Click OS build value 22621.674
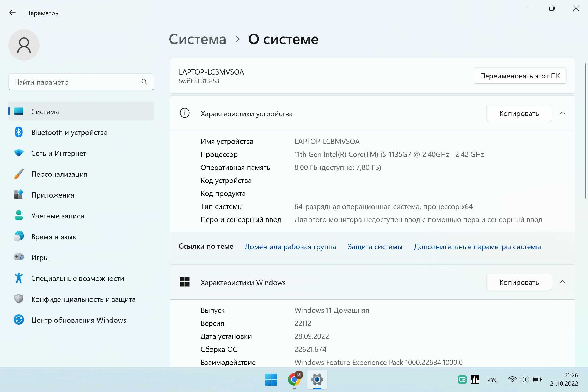Image resolution: width=588 pixels, height=392 pixels. [310, 349]
